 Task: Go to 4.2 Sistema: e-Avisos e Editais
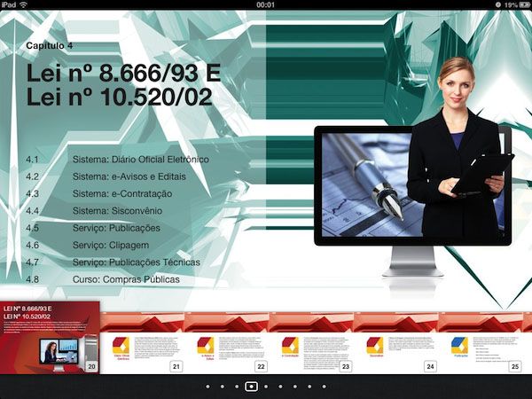point(136,176)
